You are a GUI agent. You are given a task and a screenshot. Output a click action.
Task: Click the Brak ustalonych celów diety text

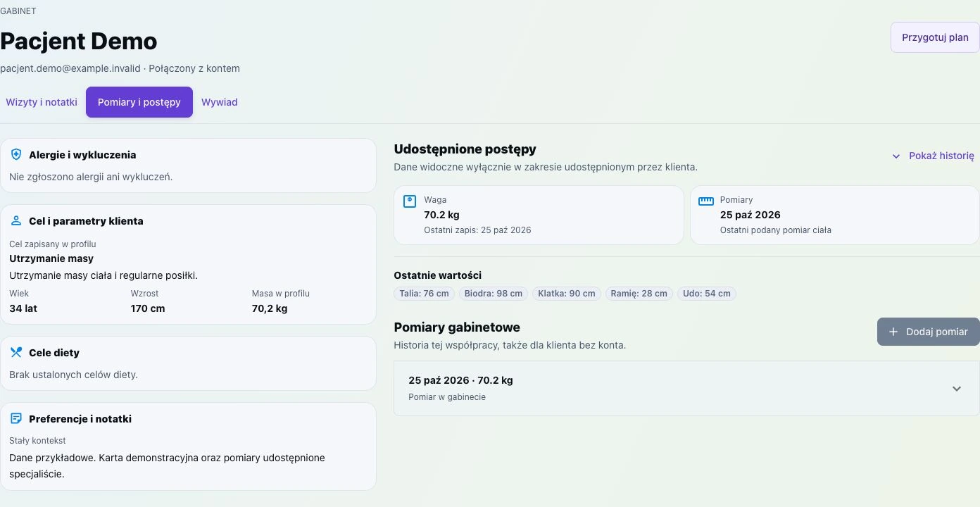pyautogui.click(x=73, y=375)
